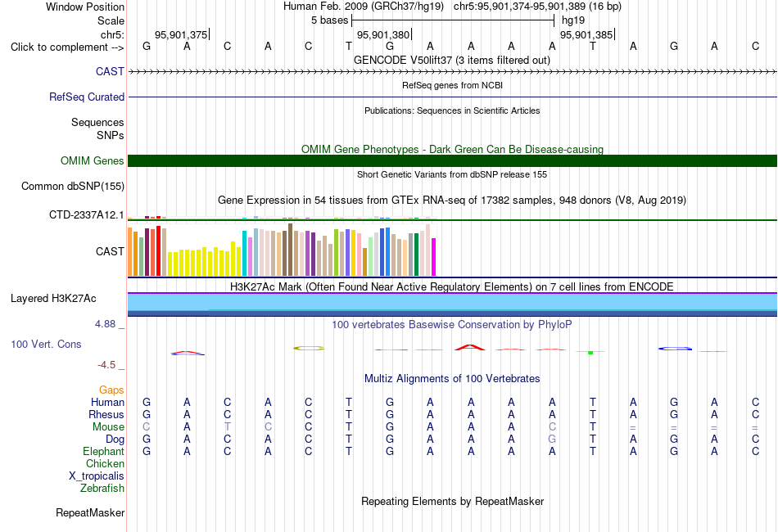778x532 pixels.
Task: Open the GTEx Gene Expression track title
Action: pos(452,201)
